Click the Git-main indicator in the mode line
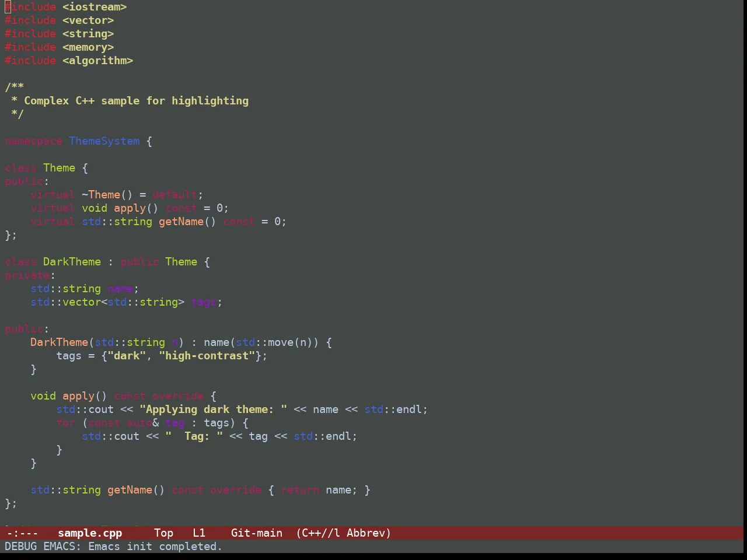747x560 pixels. coord(257,533)
